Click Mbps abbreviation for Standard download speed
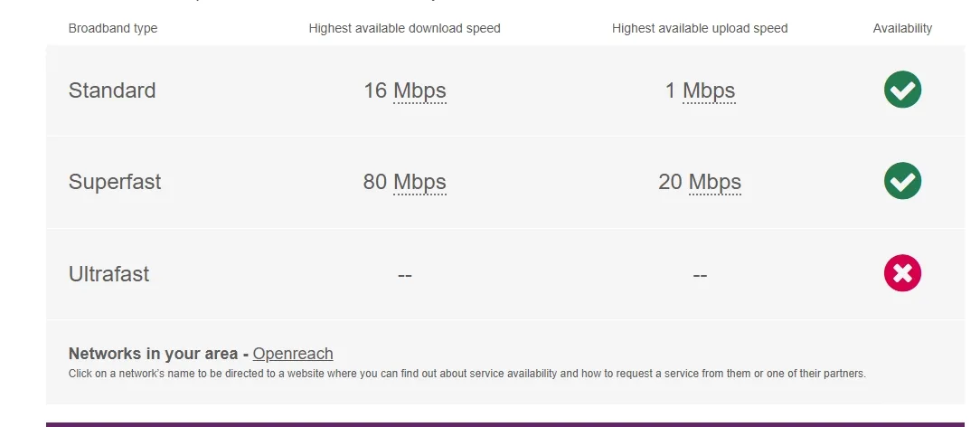The width and height of the screenshot is (980, 427). 419,90
